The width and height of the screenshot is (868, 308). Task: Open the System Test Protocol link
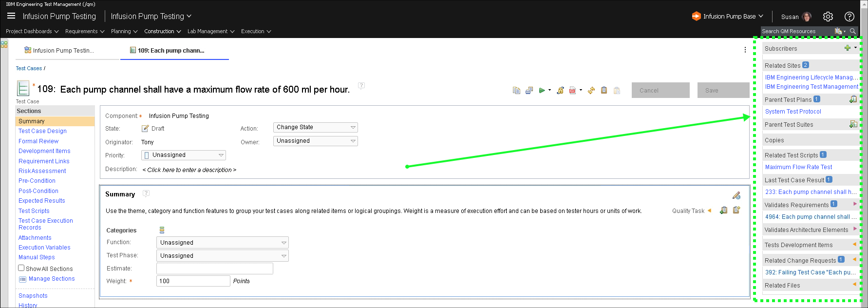click(x=793, y=112)
